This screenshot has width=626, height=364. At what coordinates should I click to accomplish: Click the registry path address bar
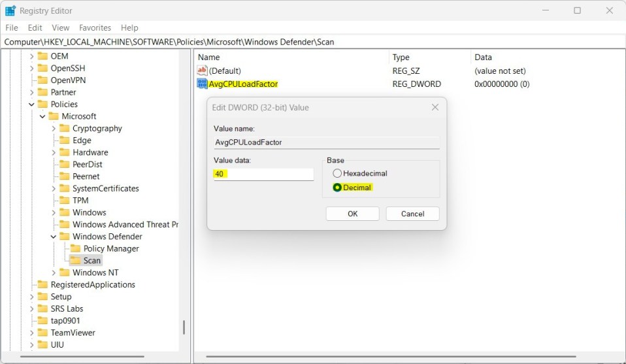point(312,42)
